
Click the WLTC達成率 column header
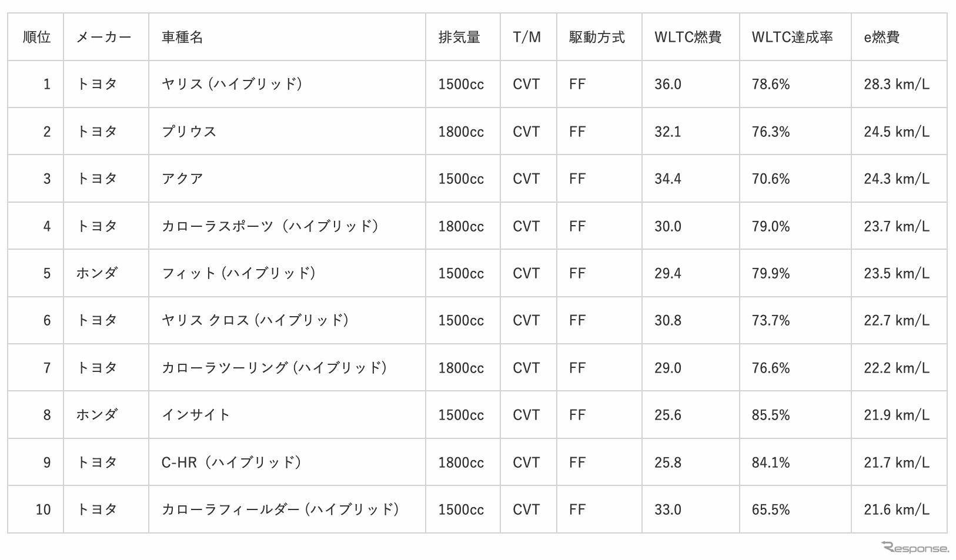792,37
